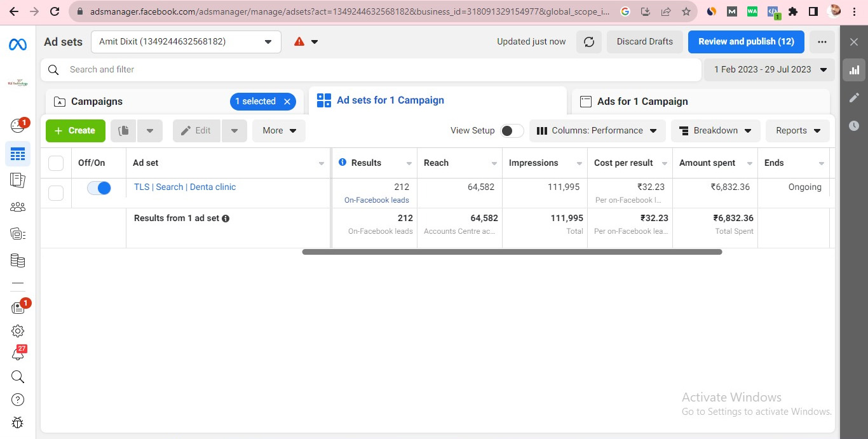Click the bug report icon
The width and height of the screenshot is (868, 439).
[18, 422]
